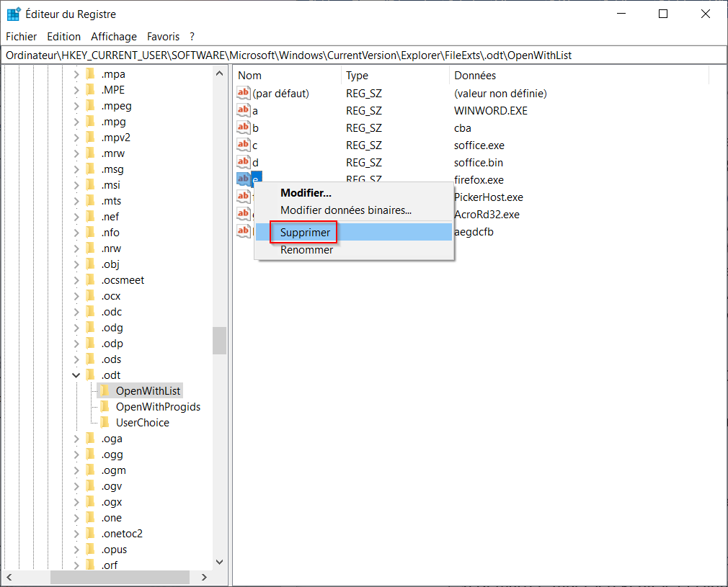Click the firefox.exe data cell
The height and width of the screenshot is (587, 728).
(479, 179)
